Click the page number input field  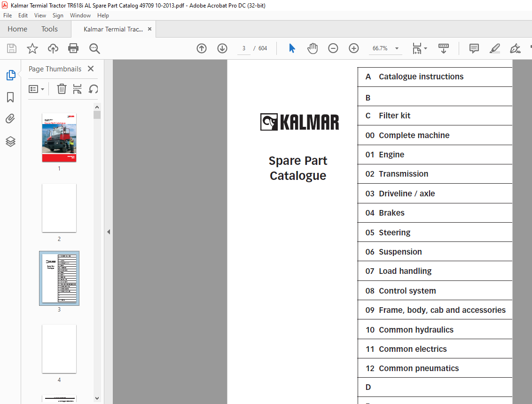243,48
